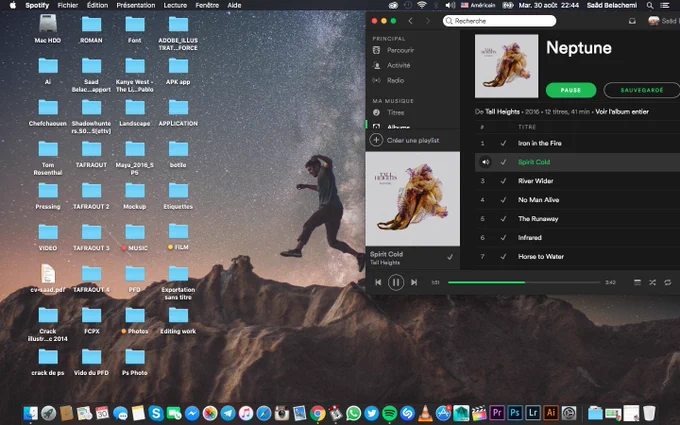Open VLC cone icon in the dock
This screenshot has width=680, height=425.
coord(425,413)
